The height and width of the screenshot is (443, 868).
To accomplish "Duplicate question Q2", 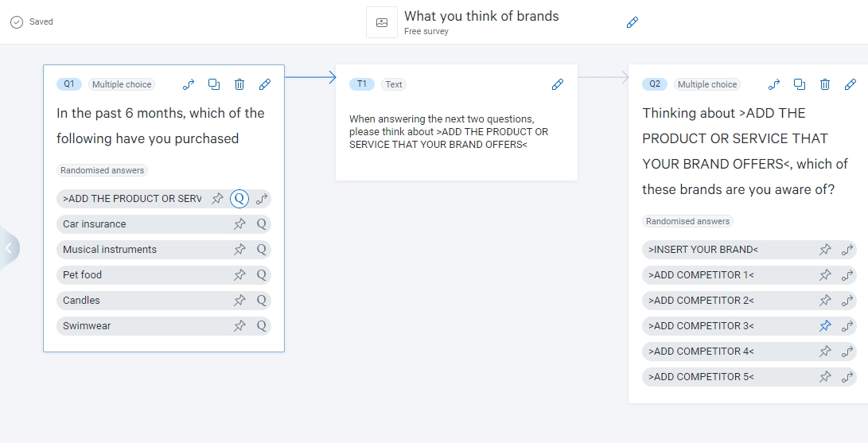I will [x=800, y=84].
